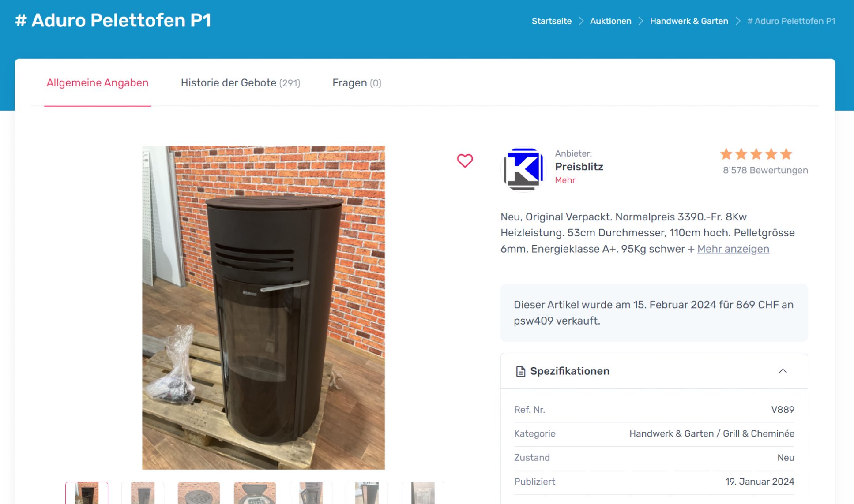Select the Allgemeine Angaben tab

coord(98,83)
